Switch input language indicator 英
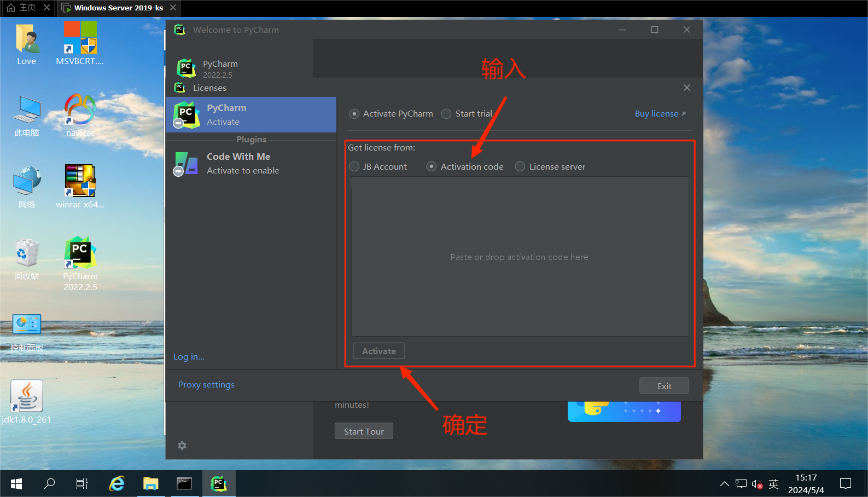 pyautogui.click(x=773, y=484)
